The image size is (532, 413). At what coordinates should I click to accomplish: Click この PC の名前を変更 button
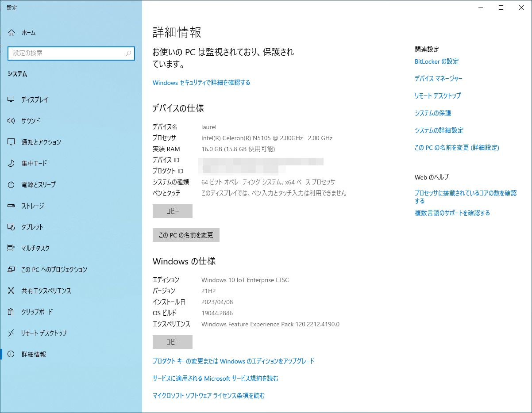click(x=186, y=235)
